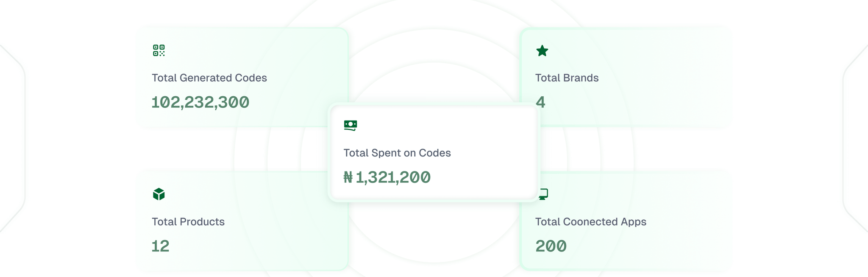Select the Total Coonected Apps label

point(590,222)
